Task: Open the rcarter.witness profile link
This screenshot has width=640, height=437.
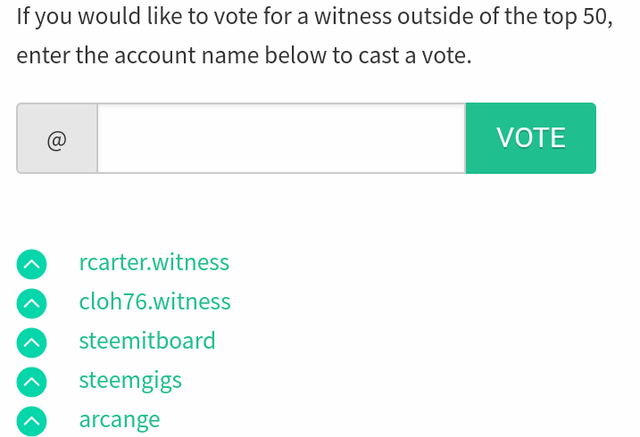Action: pos(154,262)
